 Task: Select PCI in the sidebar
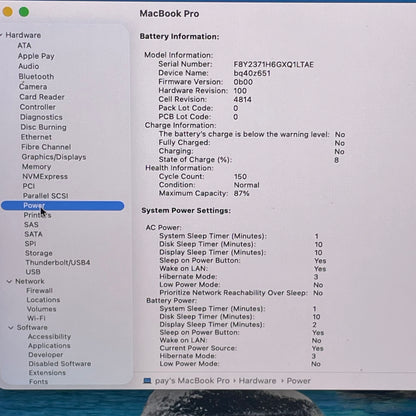click(x=29, y=186)
